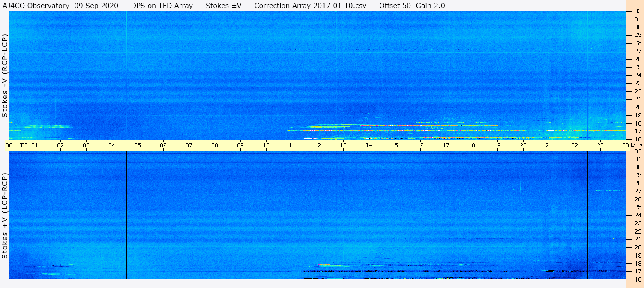Select the 20 MHz label on lower frequency axis
The image size is (644, 288).
637,247
